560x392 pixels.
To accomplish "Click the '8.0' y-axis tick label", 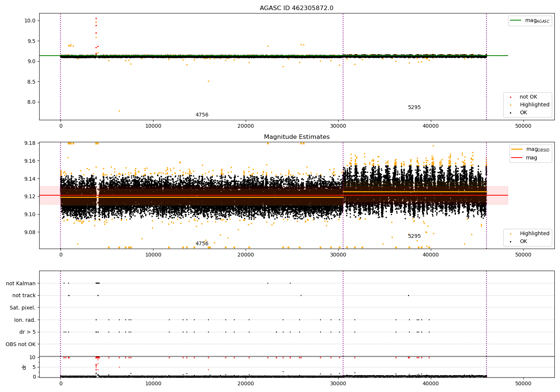I will pos(31,102).
